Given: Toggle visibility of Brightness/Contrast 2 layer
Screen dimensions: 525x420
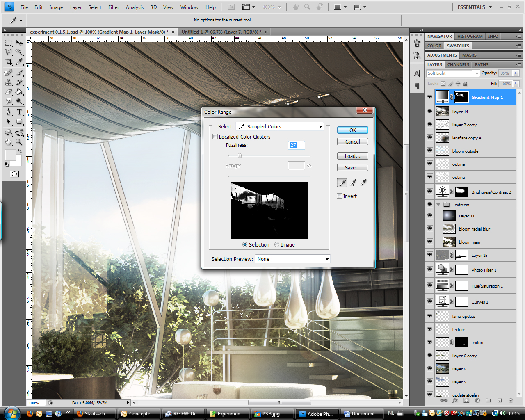Looking at the screenshot, I should coord(429,191).
